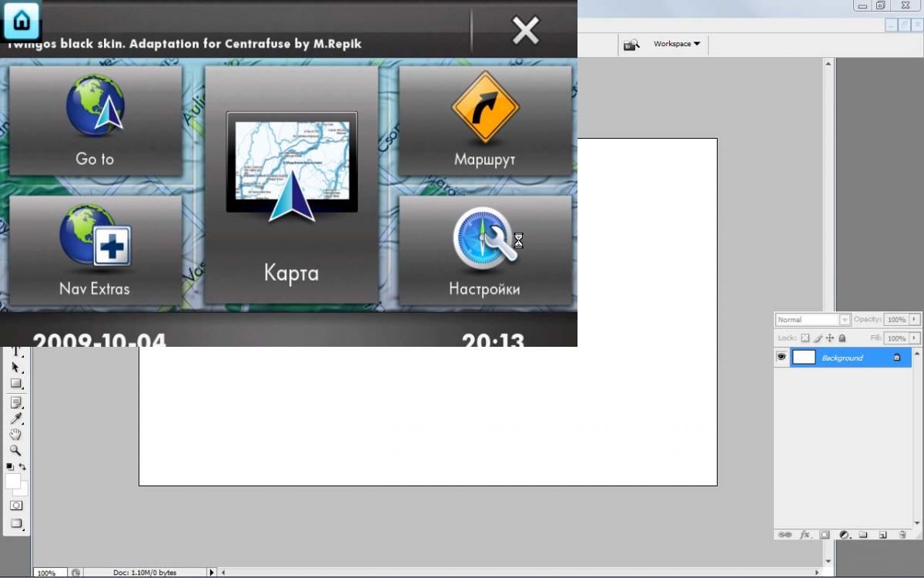
Task: Open the Normal blend mode dropdown
Action: [x=812, y=320]
